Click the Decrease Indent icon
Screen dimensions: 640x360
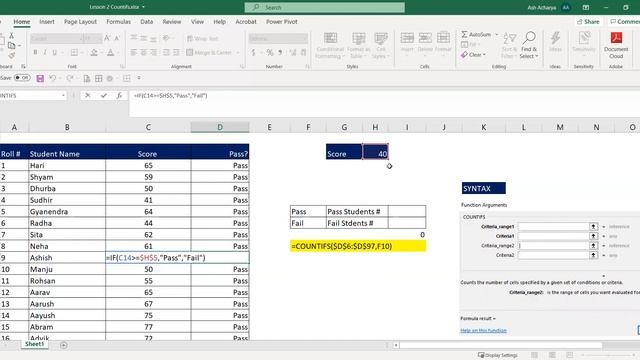(x=166, y=52)
